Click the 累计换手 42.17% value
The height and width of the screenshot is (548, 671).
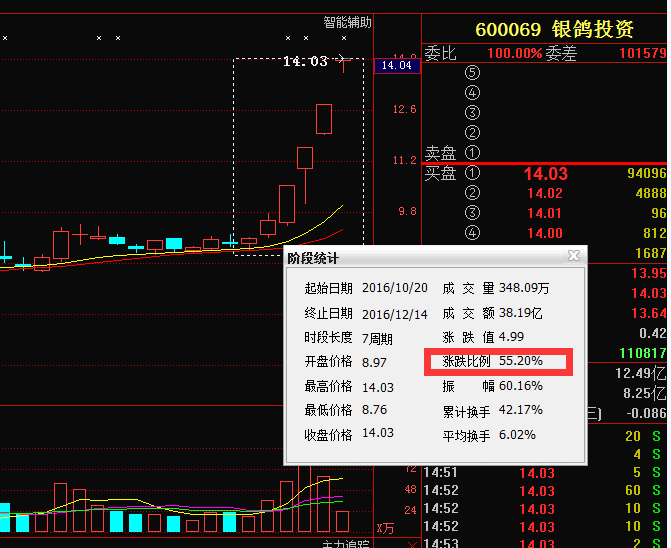[x=520, y=410]
